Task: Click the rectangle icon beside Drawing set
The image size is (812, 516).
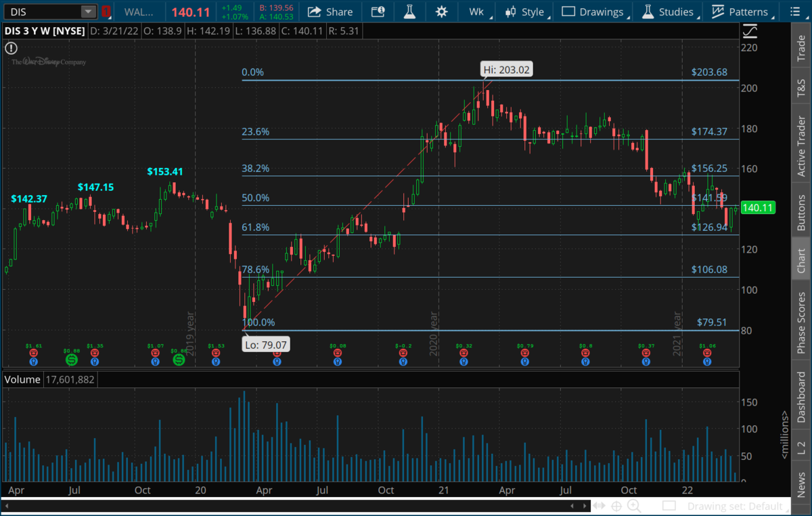Action: click(x=669, y=507)
